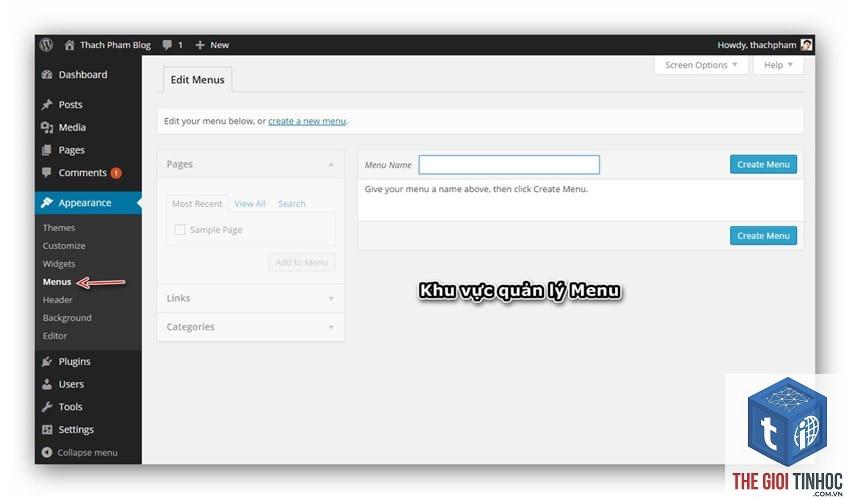Viewport: 850px width, 499px height.
Task: Click the Collapse menu arrow icon
Action: [x=47, y=452]
